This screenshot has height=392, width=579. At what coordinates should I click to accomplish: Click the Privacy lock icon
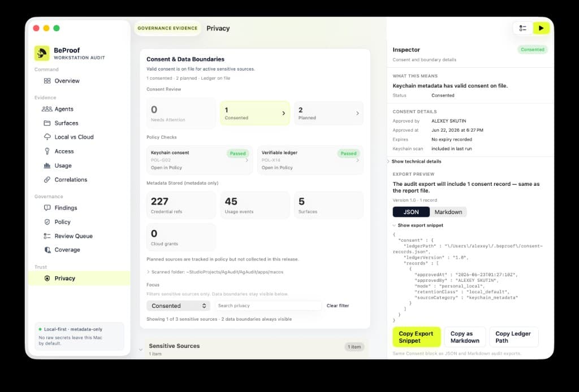[x=47, y=278]
